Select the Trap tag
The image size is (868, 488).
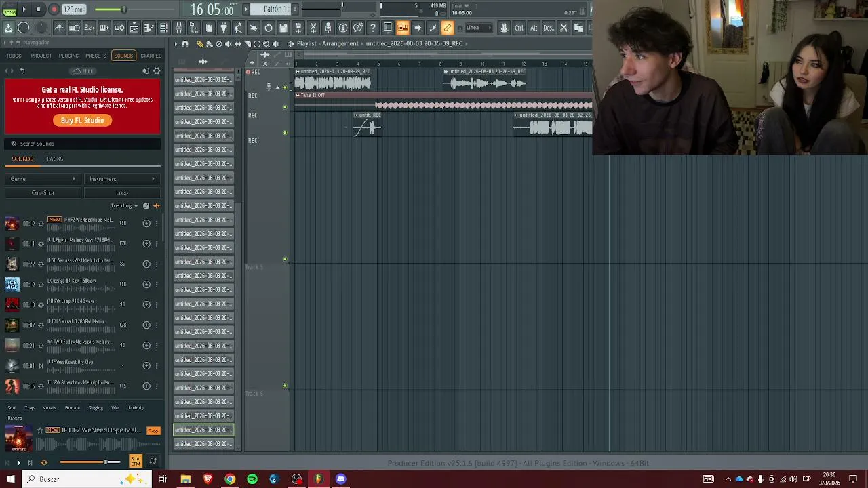click(x=29, y=408)
